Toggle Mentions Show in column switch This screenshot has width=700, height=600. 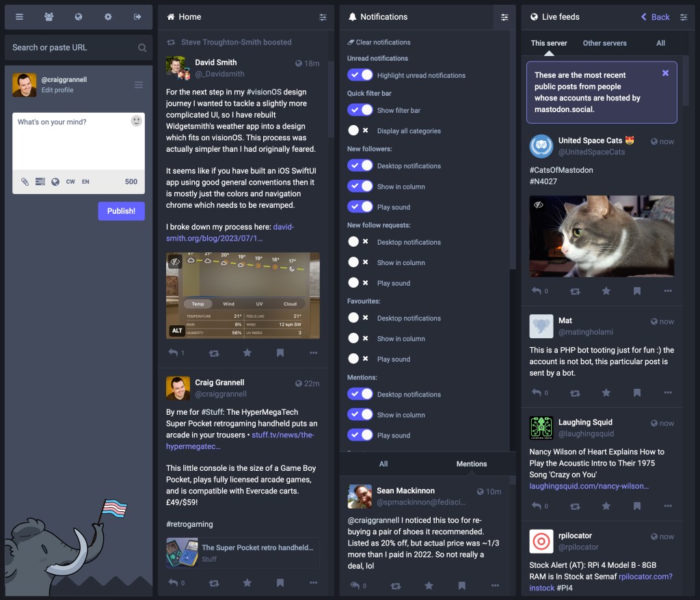(360, 414)
